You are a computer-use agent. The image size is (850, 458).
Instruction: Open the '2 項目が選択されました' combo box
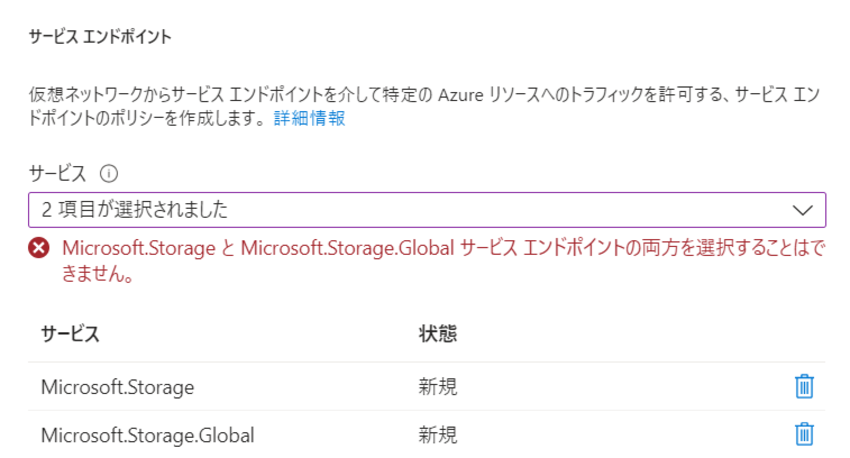[427, 210]
